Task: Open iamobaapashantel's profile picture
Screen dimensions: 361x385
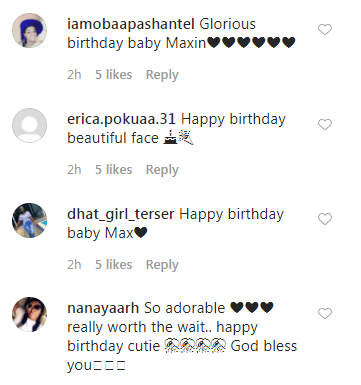Action: coord(29,31)
